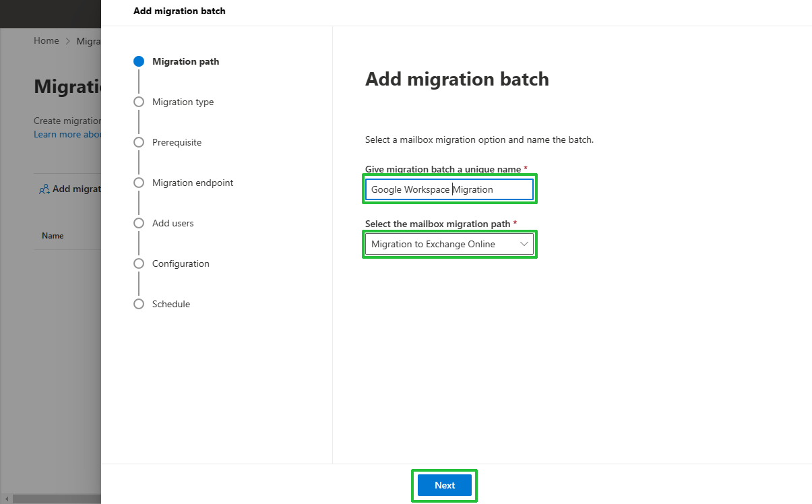
Task: Focus the migration batch name field
Action: [x=449, y=189]
